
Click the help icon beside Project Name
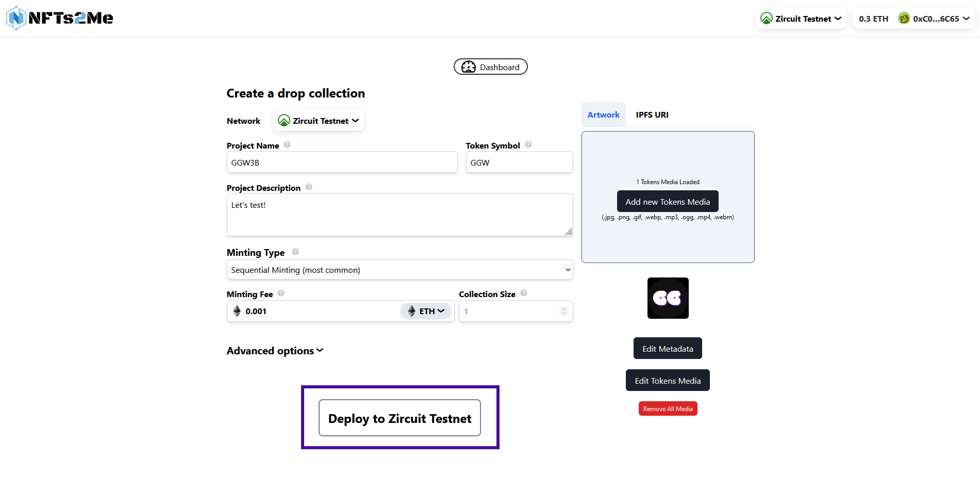point(287,145)
